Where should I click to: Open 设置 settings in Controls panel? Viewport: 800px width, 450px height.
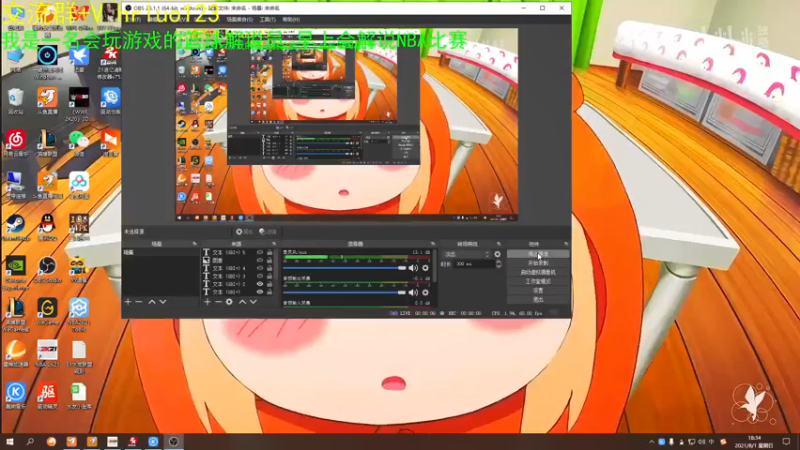tap(538, 290)
